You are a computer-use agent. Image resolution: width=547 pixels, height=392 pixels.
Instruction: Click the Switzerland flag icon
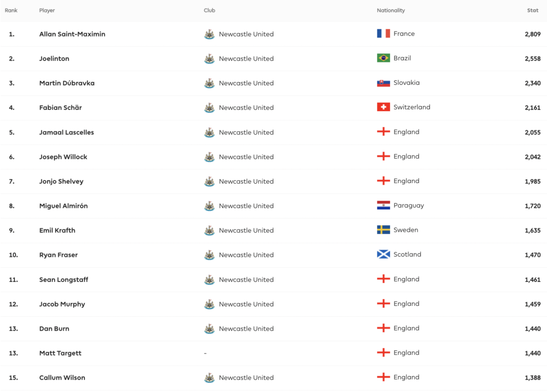coord(383,107)
